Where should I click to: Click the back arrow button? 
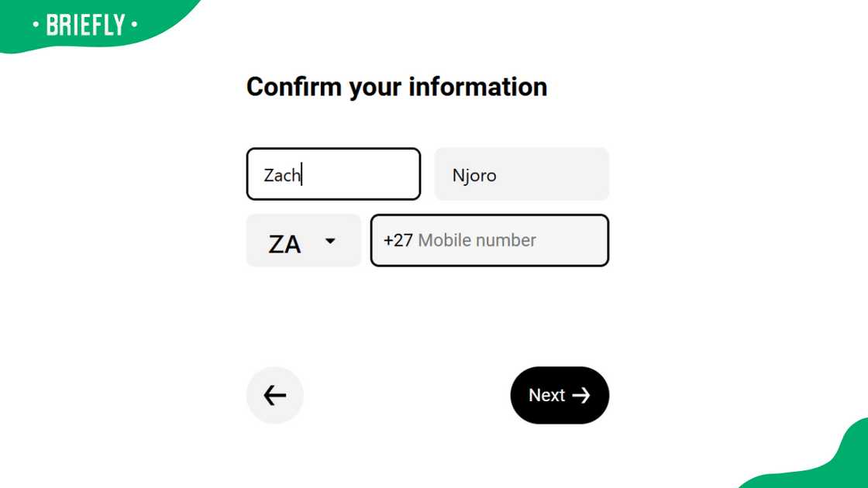274,396
